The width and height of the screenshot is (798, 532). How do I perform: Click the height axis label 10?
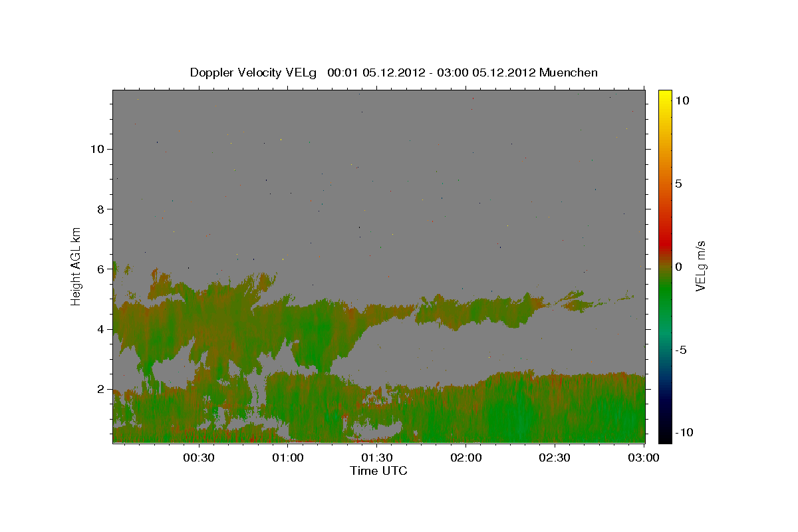click(x=96, y=149)
